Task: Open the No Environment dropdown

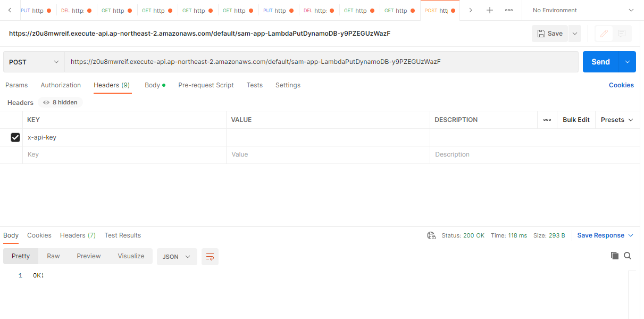Action: pos(583,10)
